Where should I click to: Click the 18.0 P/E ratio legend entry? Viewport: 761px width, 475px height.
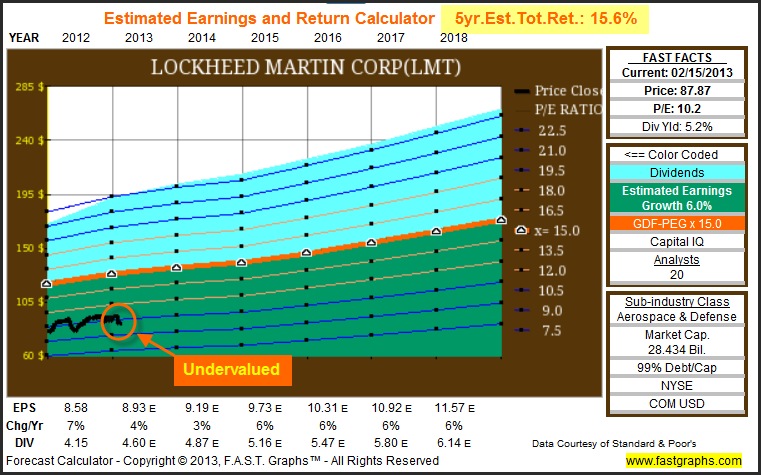[541, 191]
